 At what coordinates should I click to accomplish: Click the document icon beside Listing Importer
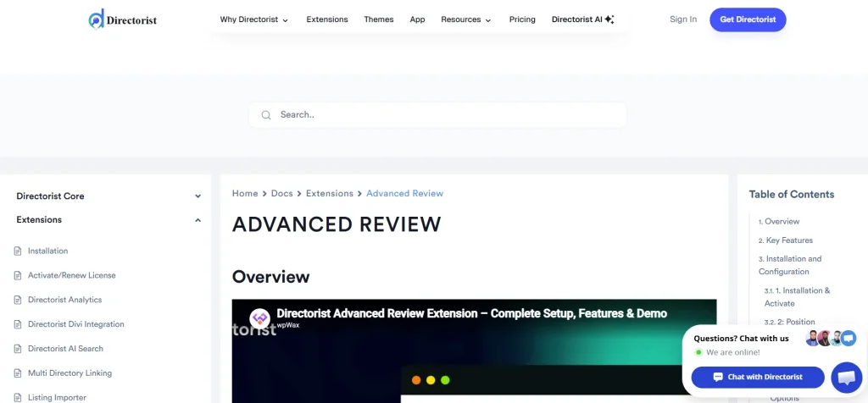[18, 397]
